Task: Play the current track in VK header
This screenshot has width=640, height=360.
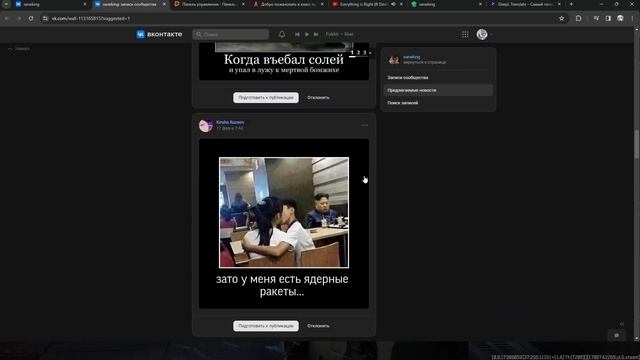Action: click(307, 34)
